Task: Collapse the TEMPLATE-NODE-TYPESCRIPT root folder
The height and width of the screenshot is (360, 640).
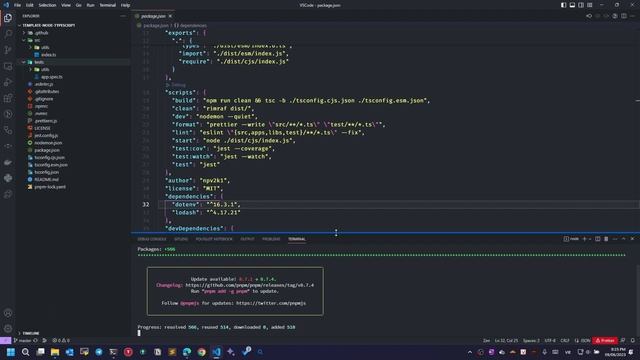Action: click(48, 25)
